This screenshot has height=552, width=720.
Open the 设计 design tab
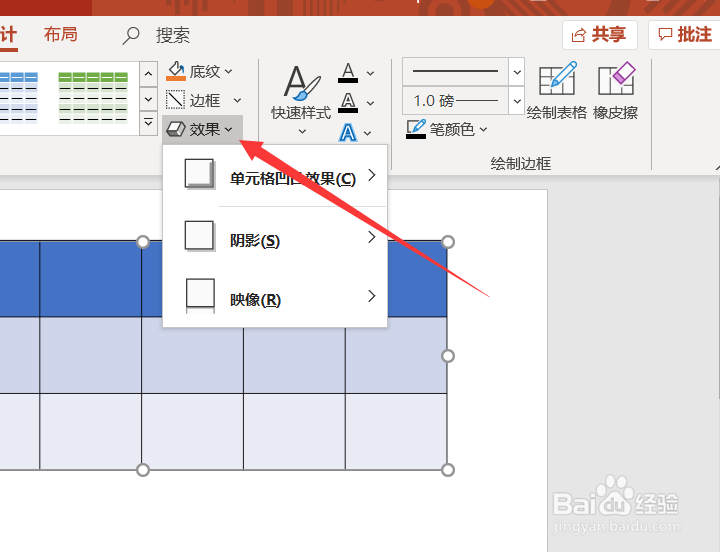[x=9, y=35]
